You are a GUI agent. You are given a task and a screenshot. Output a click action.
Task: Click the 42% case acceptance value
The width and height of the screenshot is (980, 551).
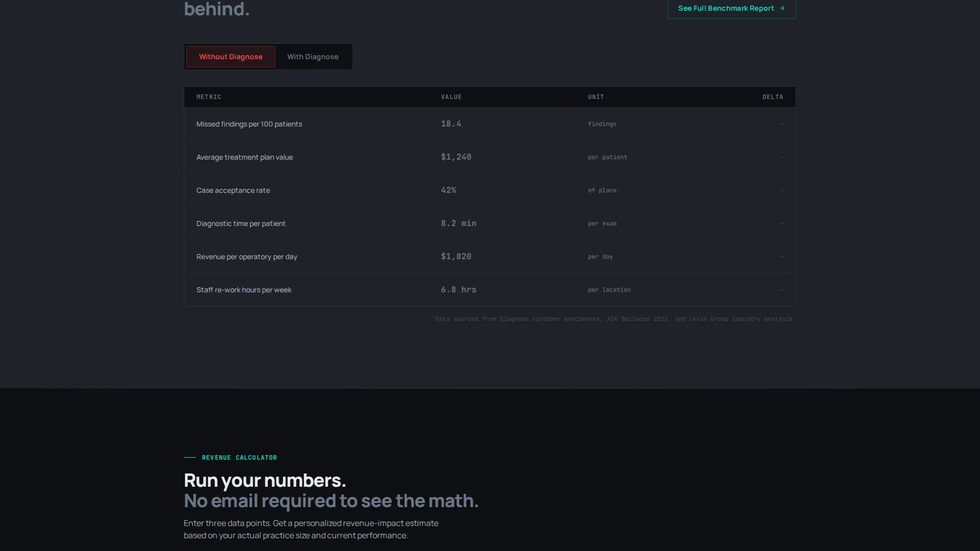pos(449,190)
